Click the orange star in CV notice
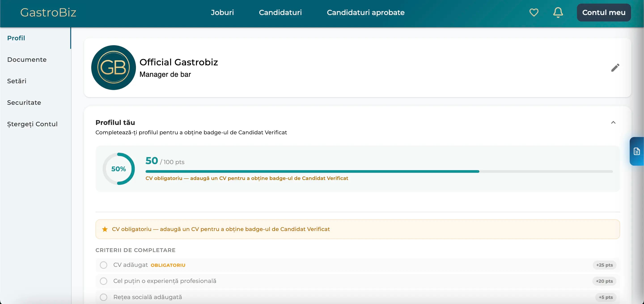 (x=105, y=229)
